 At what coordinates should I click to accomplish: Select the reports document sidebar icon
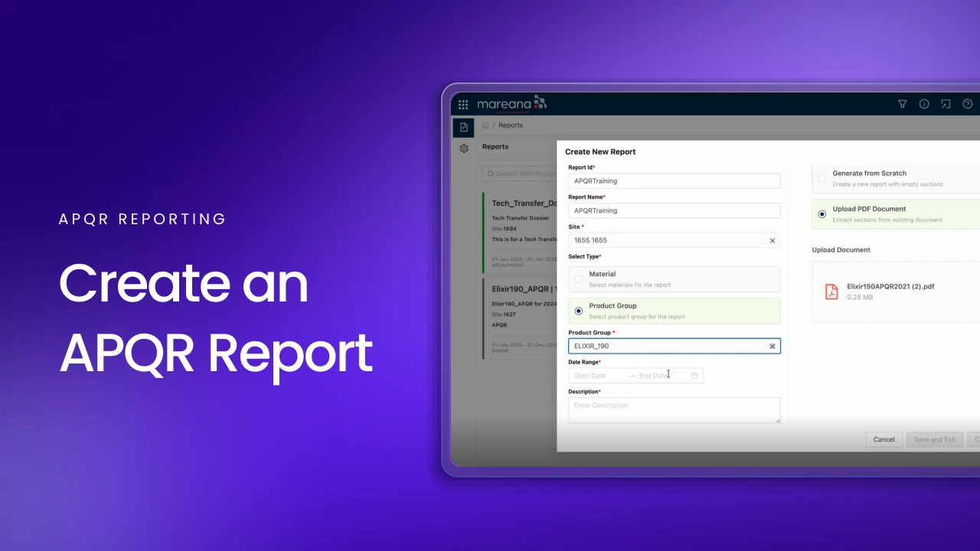[x=463, y=127]
